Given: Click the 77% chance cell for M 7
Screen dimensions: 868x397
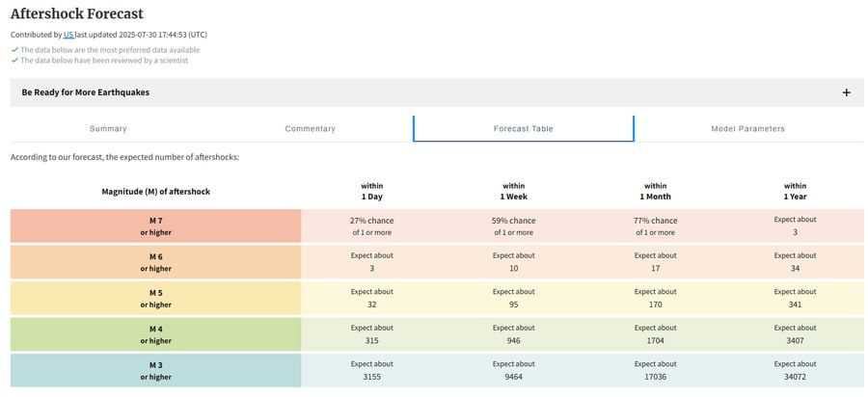Looking at the screenshot, I should [x=655, y=225].
